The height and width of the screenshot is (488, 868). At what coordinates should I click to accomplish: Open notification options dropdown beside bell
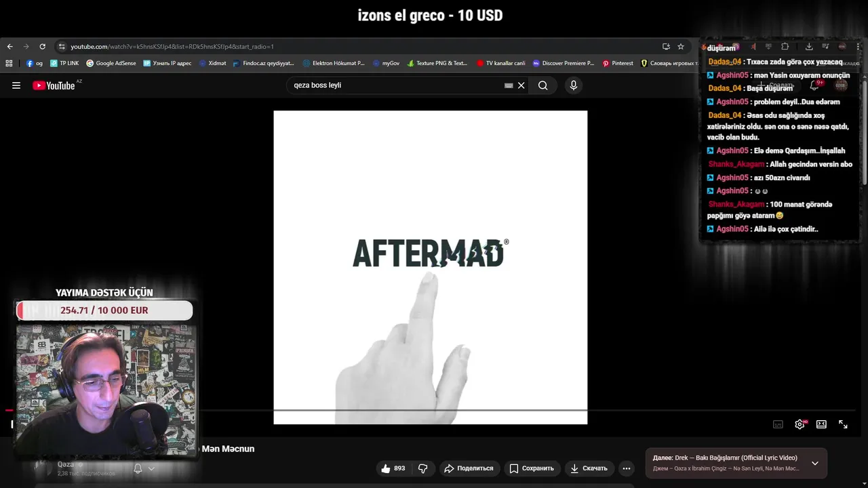point(152,468)
